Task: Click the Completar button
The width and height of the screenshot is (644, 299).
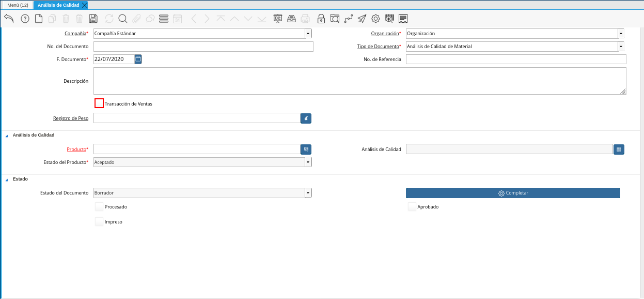Action: click(513, 193)
